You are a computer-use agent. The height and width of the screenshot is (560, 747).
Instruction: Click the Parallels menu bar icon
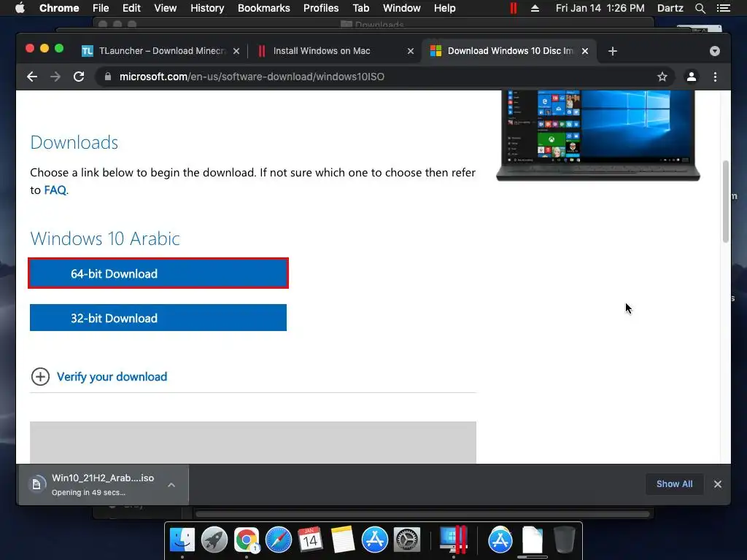[x=513, y=8]
